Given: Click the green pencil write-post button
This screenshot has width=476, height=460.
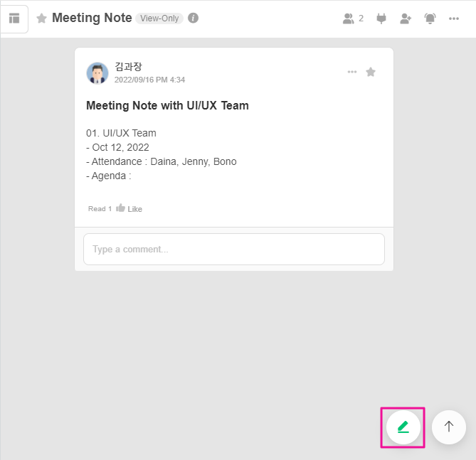Looking at the screenshot, I should pyautogui.click(x=403, y=427).
